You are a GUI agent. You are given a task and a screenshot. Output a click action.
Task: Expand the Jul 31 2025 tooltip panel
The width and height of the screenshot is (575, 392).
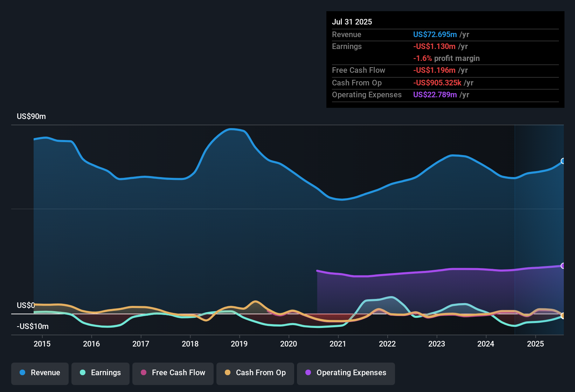(x=352, y=22)
